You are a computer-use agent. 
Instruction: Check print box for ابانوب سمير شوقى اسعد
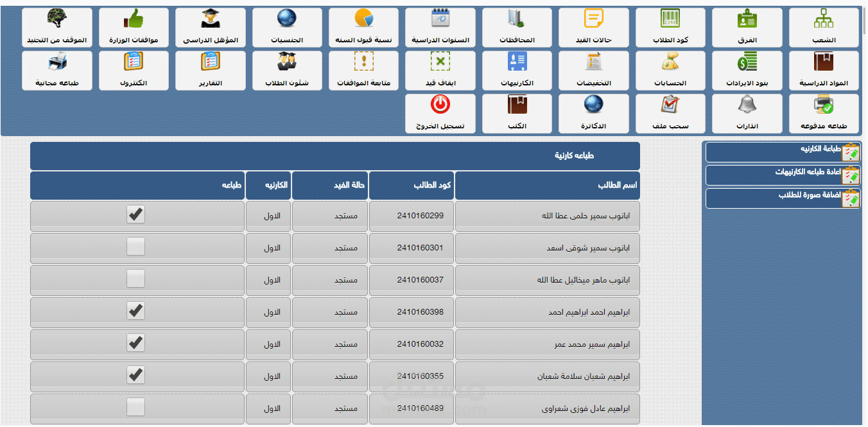tap(135, 247)
